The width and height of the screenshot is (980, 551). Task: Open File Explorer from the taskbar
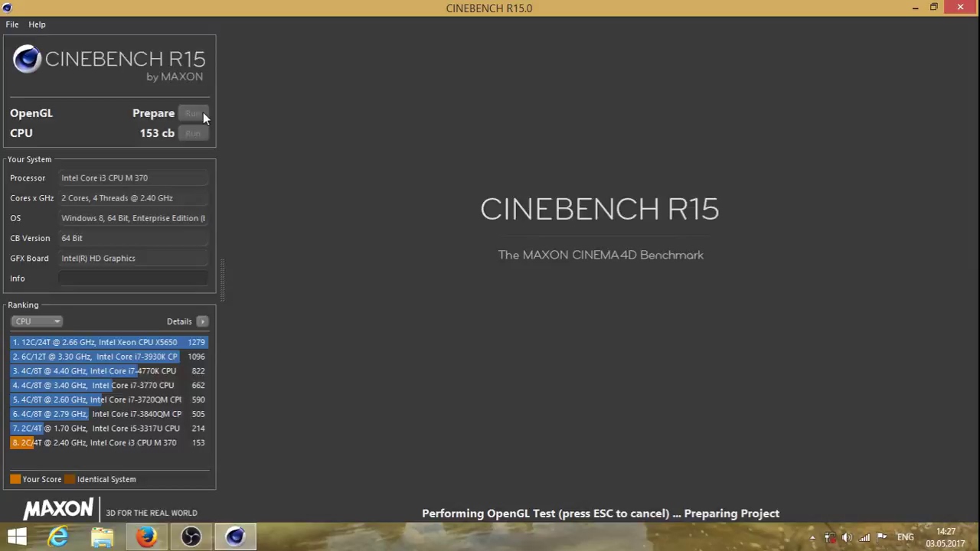[102, 536]
